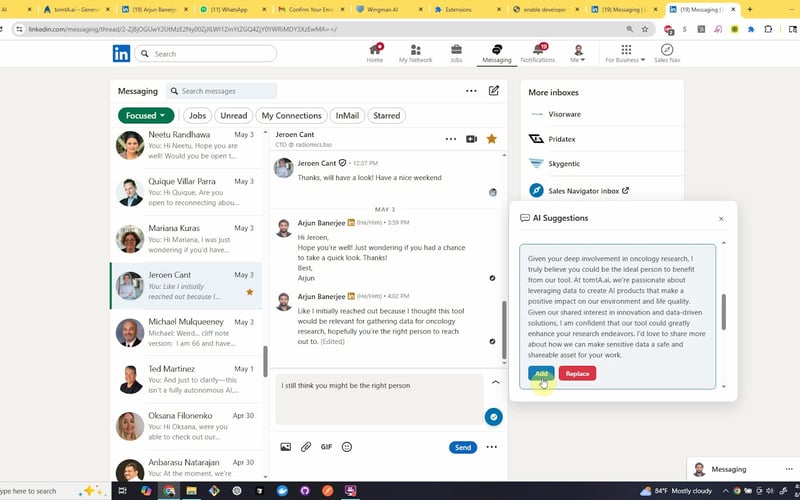
Task: Start video meeting with Jeroen Cant
Action: (x=471, y=139)
